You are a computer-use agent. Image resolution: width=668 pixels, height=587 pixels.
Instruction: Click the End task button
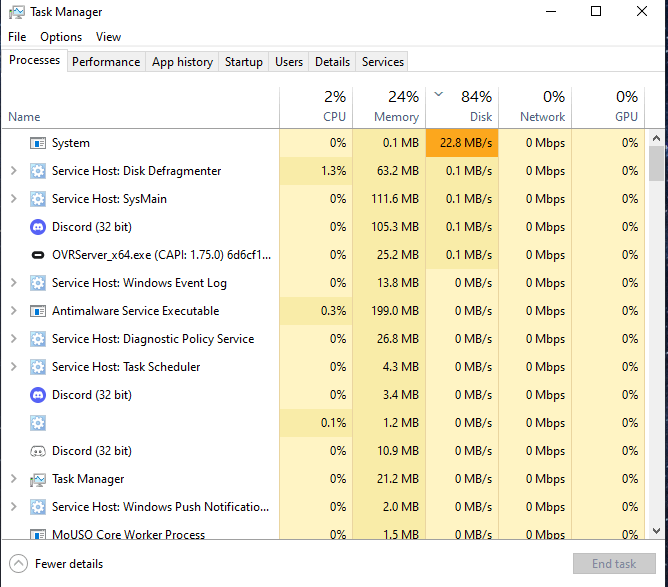[x=614, y=564]
